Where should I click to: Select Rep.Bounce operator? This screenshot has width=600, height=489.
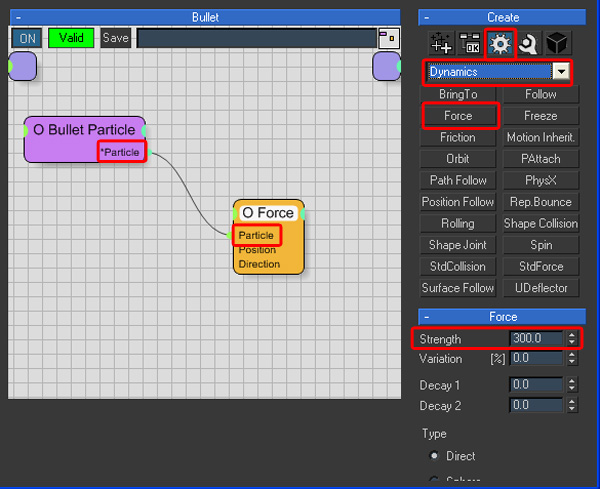pos(541,202)
